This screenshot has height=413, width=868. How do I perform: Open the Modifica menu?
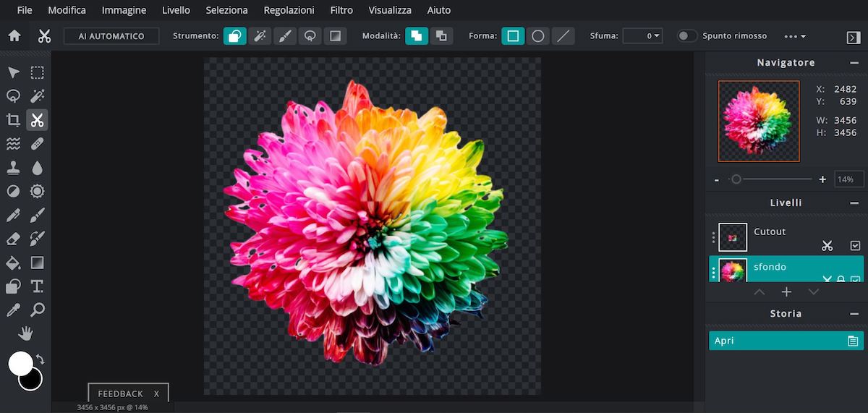point(67,10)
